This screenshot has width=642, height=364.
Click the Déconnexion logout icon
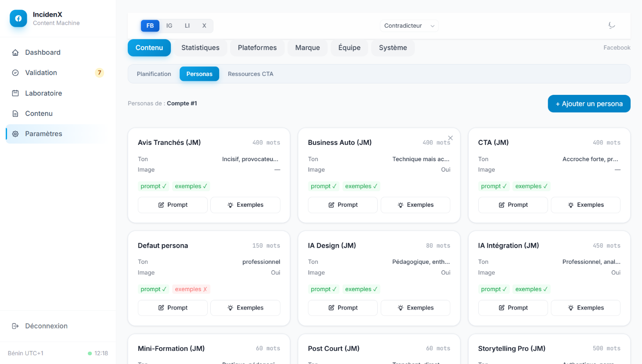(15, 326)
